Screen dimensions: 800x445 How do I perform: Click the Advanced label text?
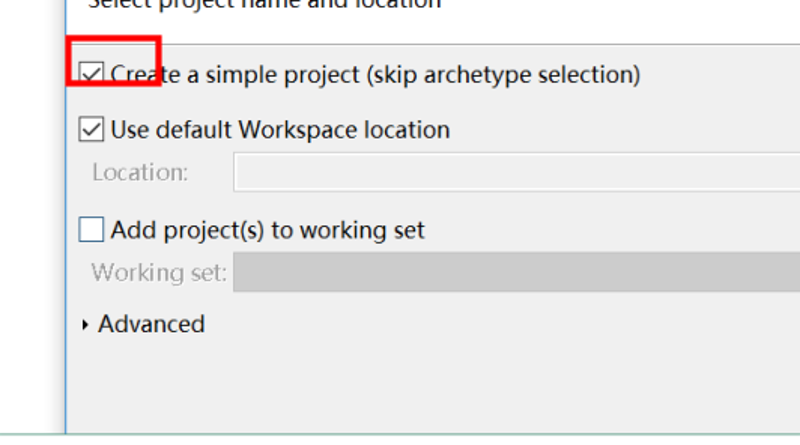pyautogui.click(x=152, y=324)
